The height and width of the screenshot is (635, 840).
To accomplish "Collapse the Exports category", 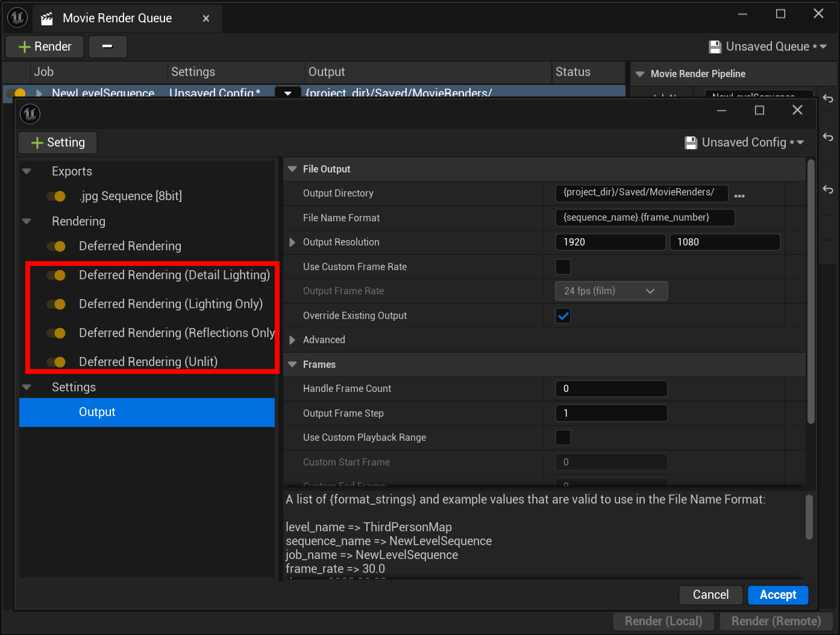I will [x=27, y=171].
